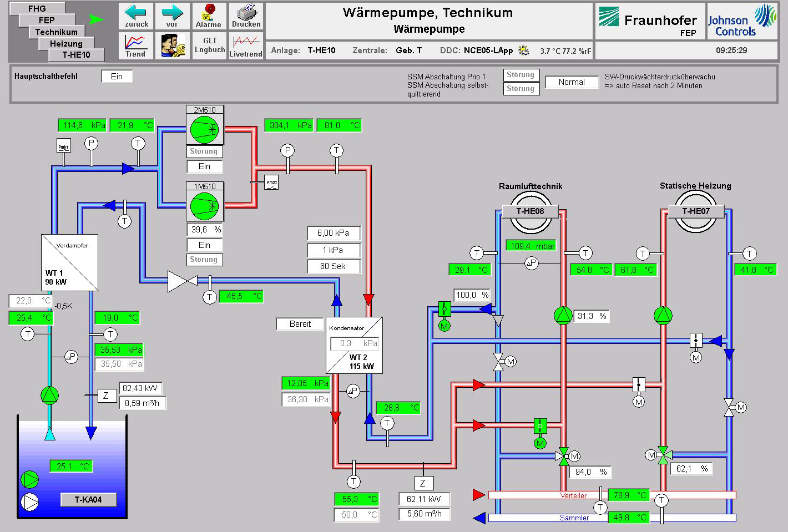Select Technikum in the navigation hierarchy
The height and width of the screenshot is (532, 788).
56,32
